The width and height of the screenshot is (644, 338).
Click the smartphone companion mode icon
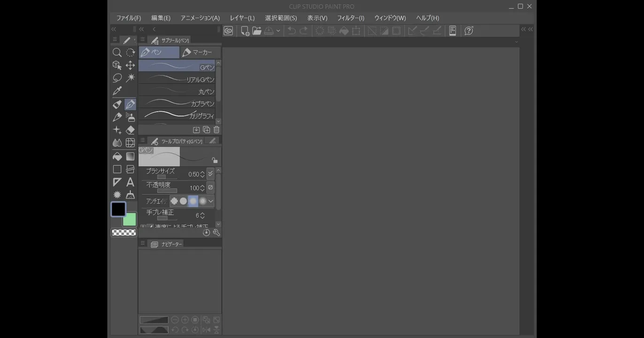[452, 31]
